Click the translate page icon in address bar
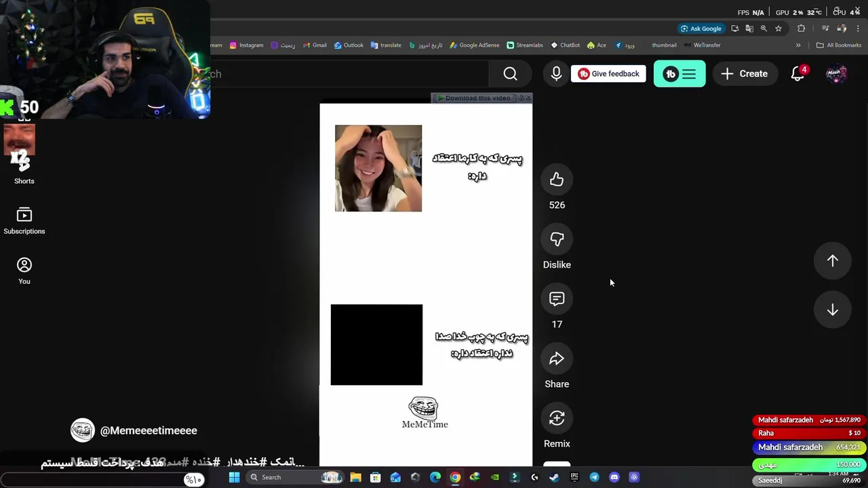Screen dimensions: 868x488 click(749, 28)
